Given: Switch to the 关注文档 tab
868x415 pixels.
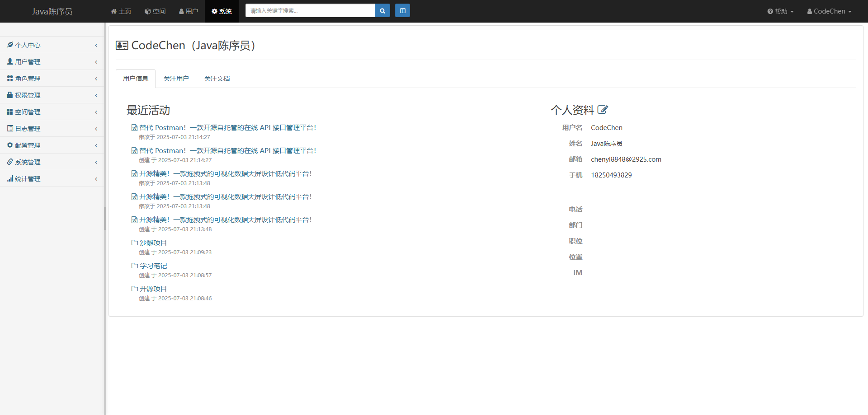Looking at the screenshot, I should 217,79.
